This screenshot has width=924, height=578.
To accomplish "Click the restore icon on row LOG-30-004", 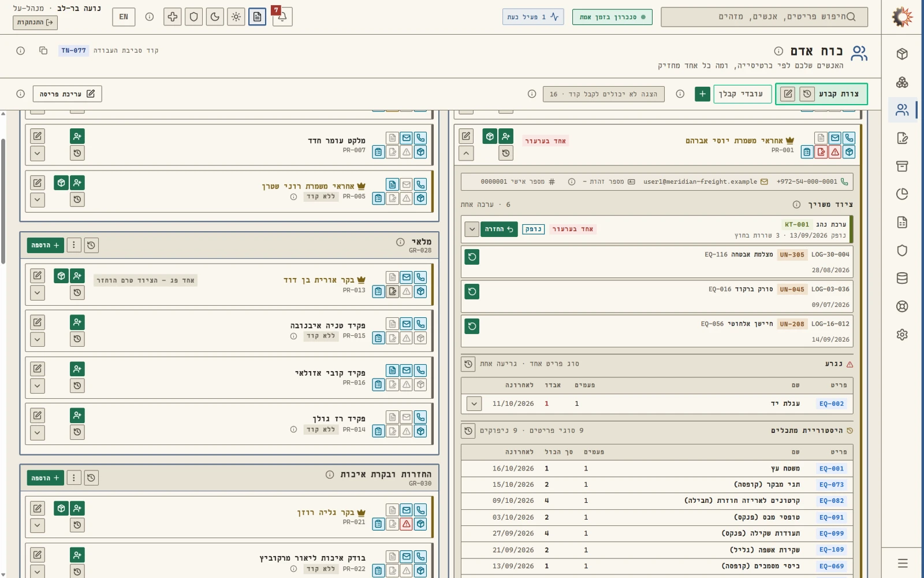I will [472, 257].
